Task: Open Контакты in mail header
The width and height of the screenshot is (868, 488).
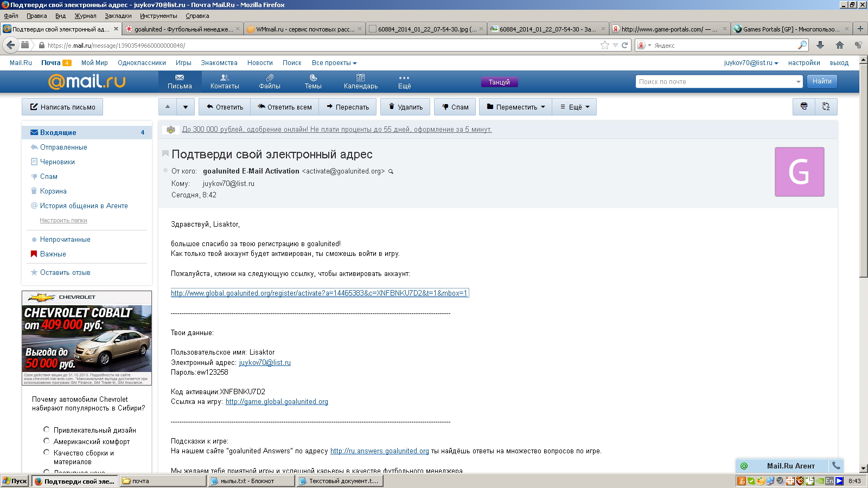Action: (x=225, y=82)
